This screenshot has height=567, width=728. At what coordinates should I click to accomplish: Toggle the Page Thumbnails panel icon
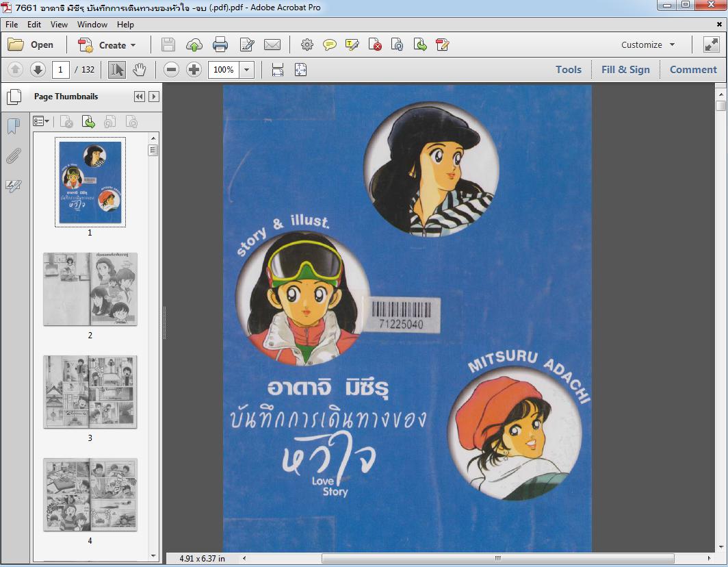point(14,97)
